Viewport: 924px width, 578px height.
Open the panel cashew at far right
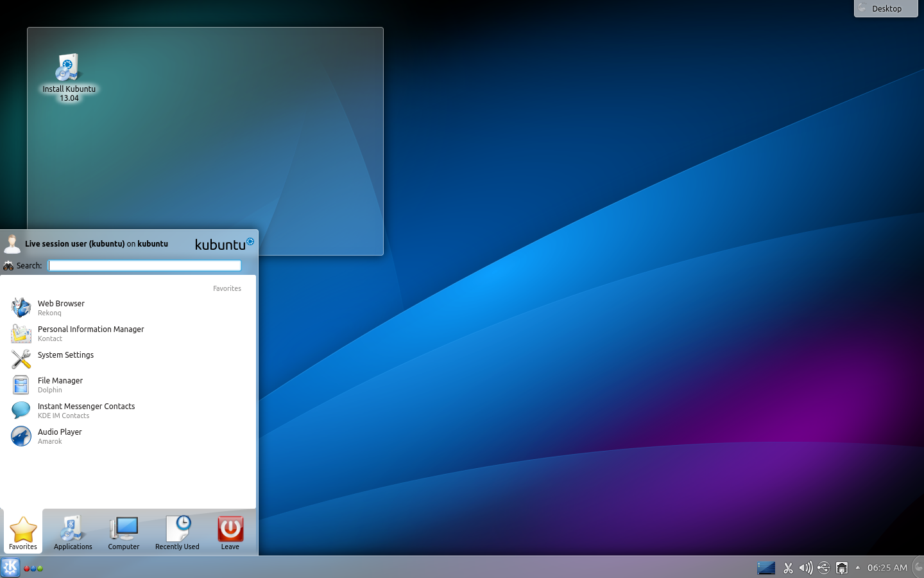919,568
